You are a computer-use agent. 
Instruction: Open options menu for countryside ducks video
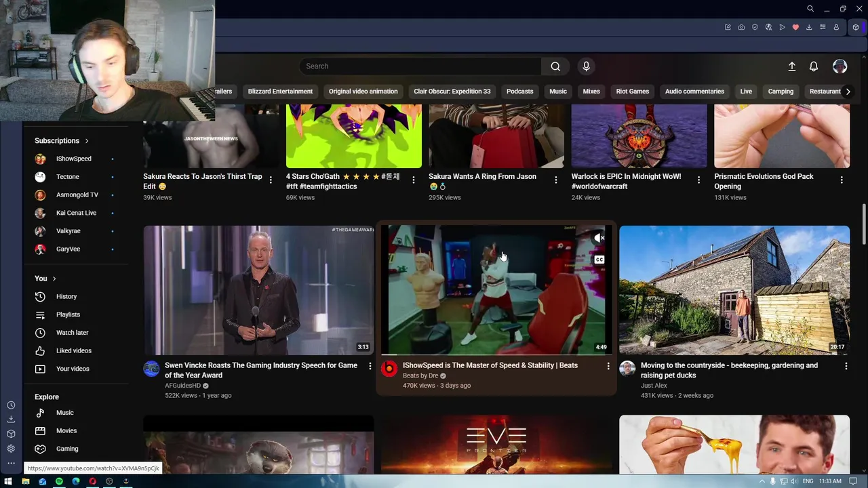pyautogui.click(x=846, y=366)
